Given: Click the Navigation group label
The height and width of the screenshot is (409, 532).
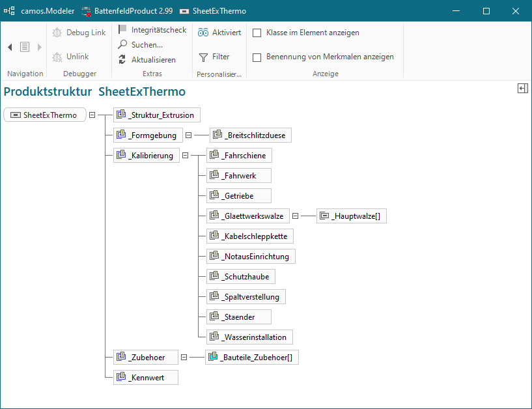Looking at the screenshot, I should pos(25,74).
